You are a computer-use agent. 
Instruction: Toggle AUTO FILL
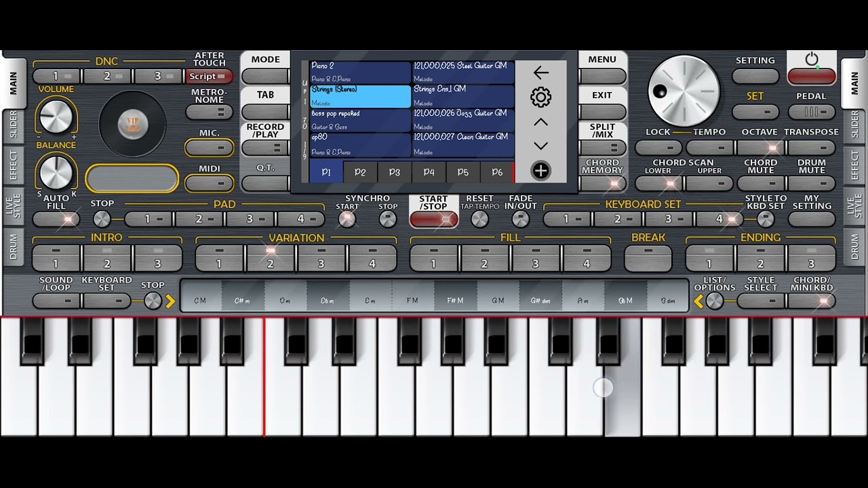point(56,219)
